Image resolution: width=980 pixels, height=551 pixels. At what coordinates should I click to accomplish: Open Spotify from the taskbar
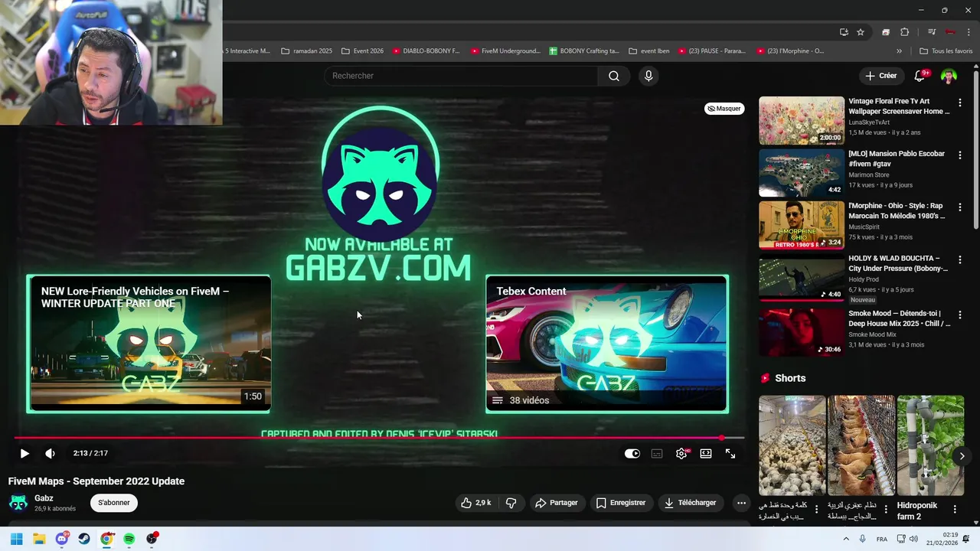click(129, 539)
